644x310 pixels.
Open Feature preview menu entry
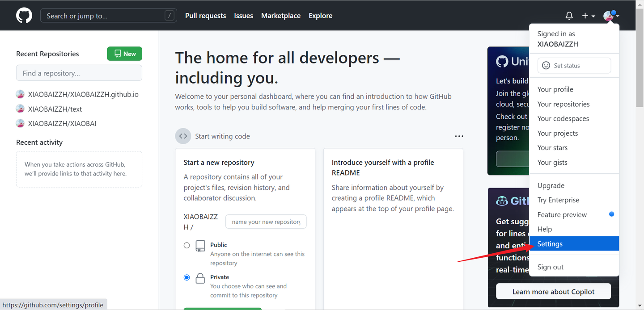pyautogui.click(x=574, y=215)
